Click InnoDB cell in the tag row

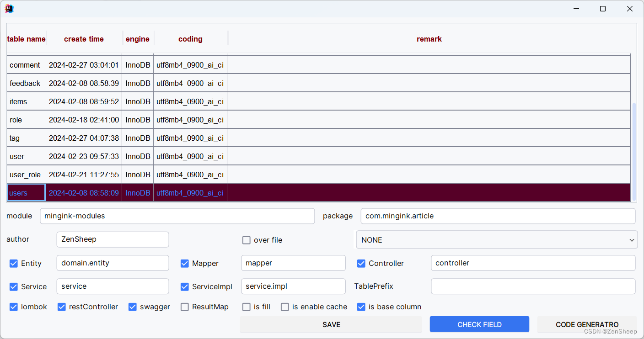138,138
